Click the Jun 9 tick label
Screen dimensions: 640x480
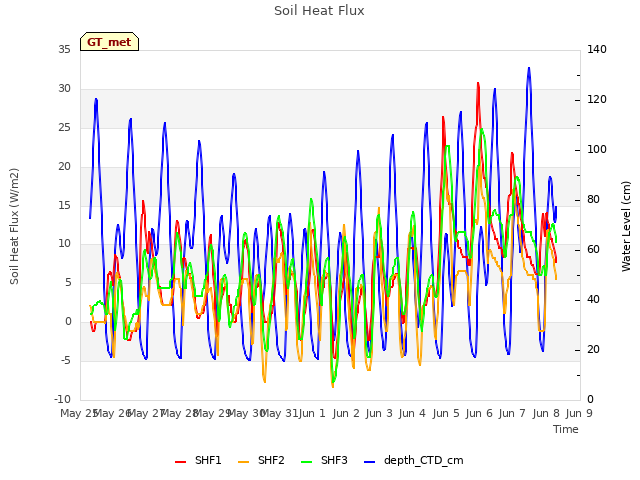click(x=579, y=413)
